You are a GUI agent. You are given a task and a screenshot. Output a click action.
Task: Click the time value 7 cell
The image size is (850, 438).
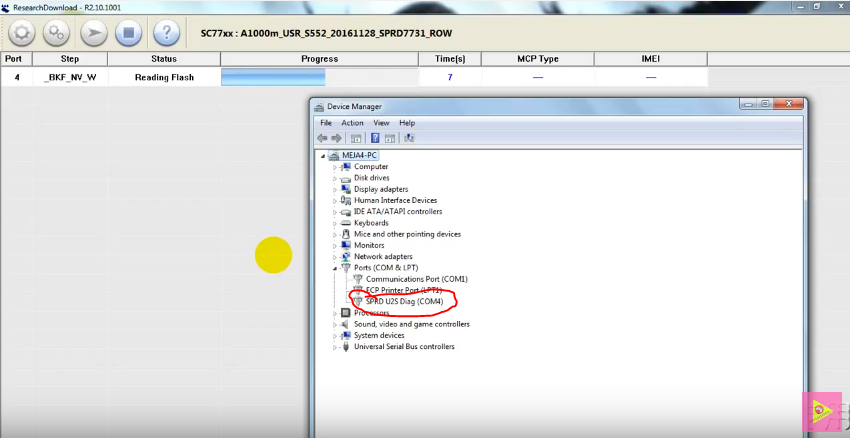(x=450, y=77)
